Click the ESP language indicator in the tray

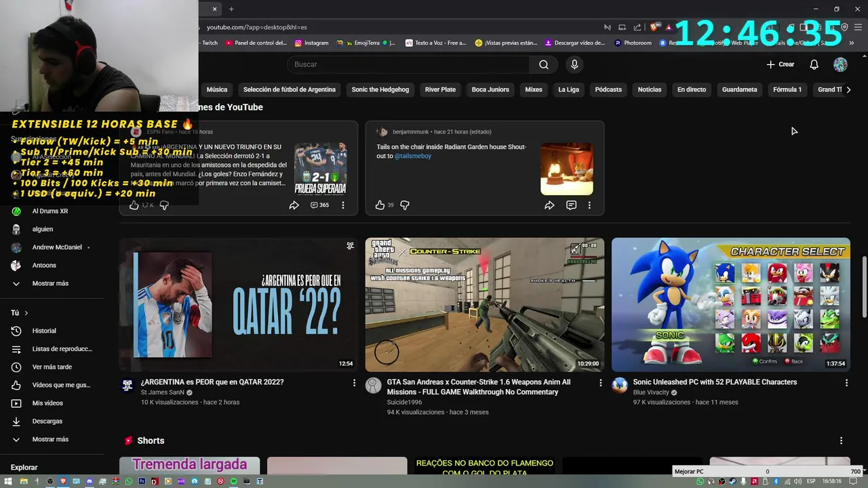[x=811, y=481]
